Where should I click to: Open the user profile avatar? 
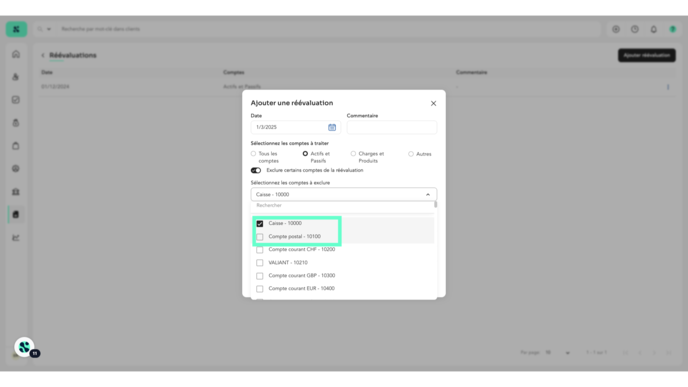[x=673, y=29]
